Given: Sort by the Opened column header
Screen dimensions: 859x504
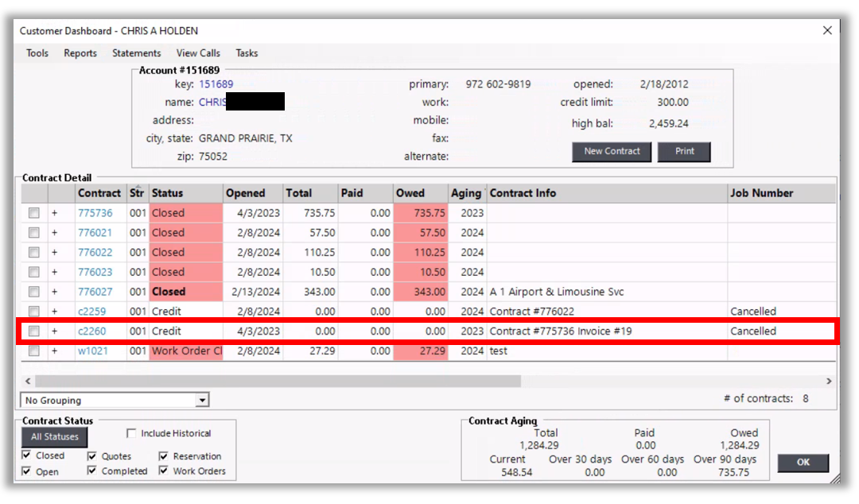Looking at the screenshot, I should (246, 193).
